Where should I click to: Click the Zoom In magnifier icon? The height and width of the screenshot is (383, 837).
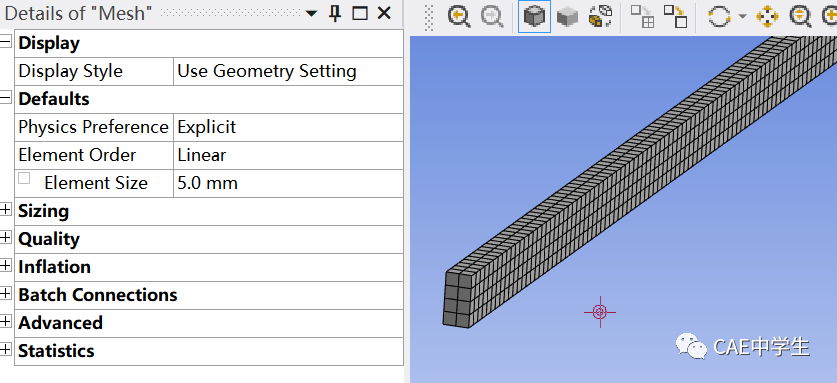click(x=459, y=17)
